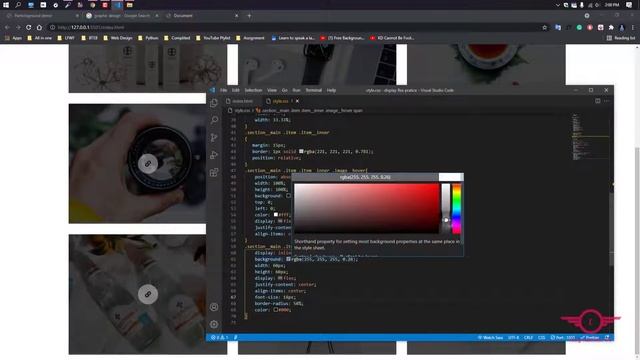Click the CSS language mode in status bar
Viewport: 640px width, 360px height.
541,338
